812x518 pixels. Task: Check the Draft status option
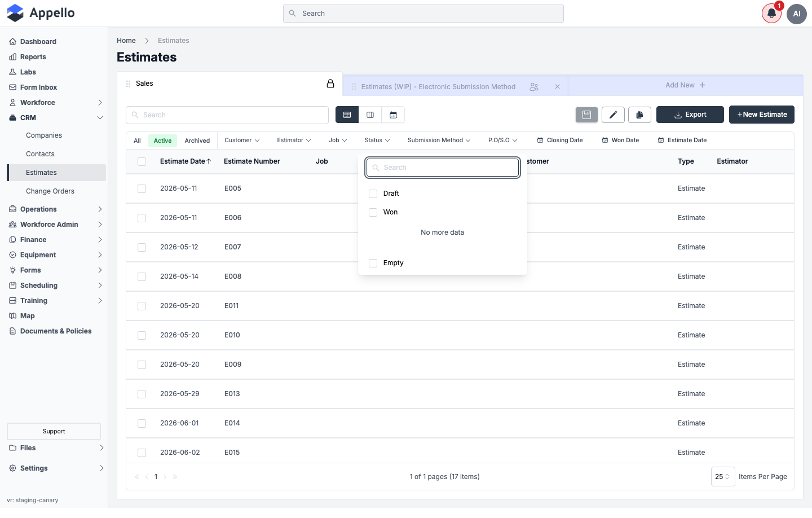(x=373, y=194)
